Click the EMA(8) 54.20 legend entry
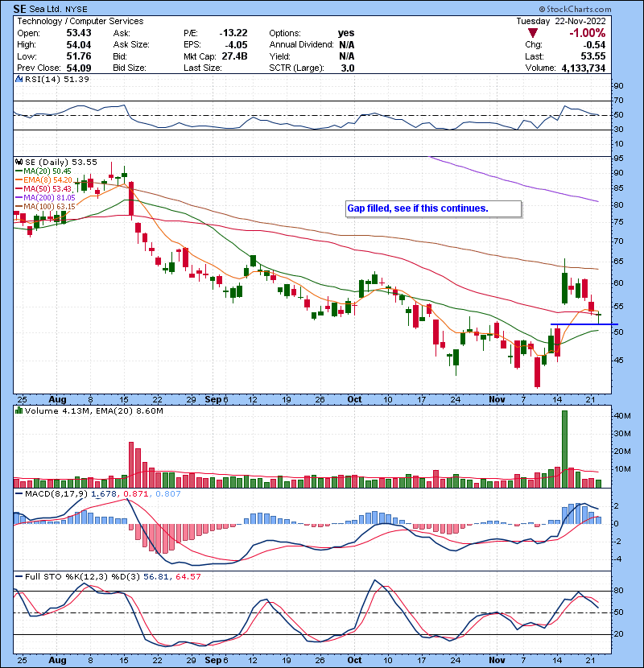The width and height of the screenshot is (644, 668). 47,179
